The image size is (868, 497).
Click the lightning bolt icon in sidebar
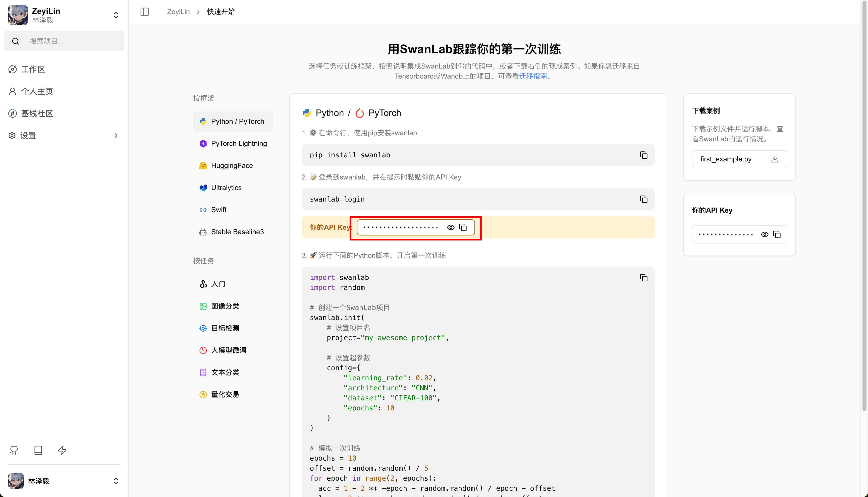[62, 450]
